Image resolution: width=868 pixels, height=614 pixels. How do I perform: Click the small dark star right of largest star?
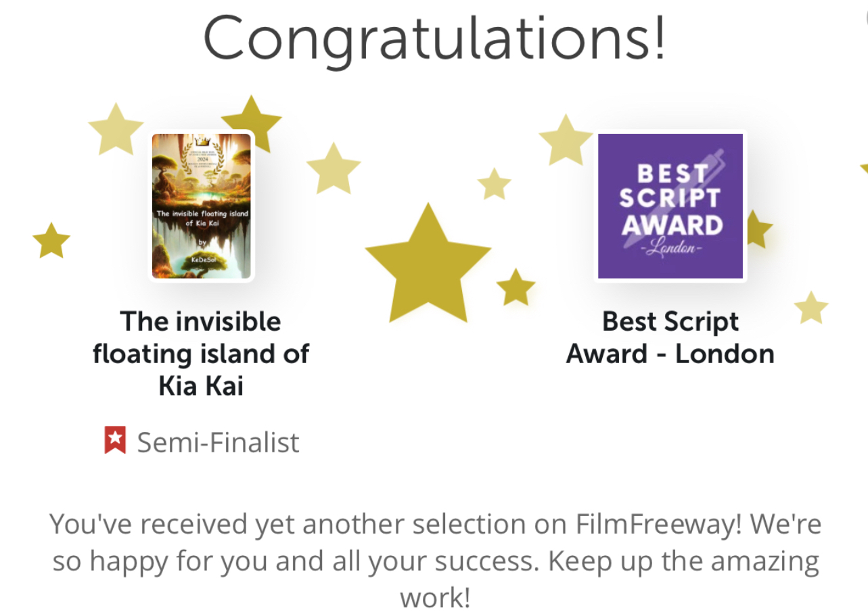516,288
